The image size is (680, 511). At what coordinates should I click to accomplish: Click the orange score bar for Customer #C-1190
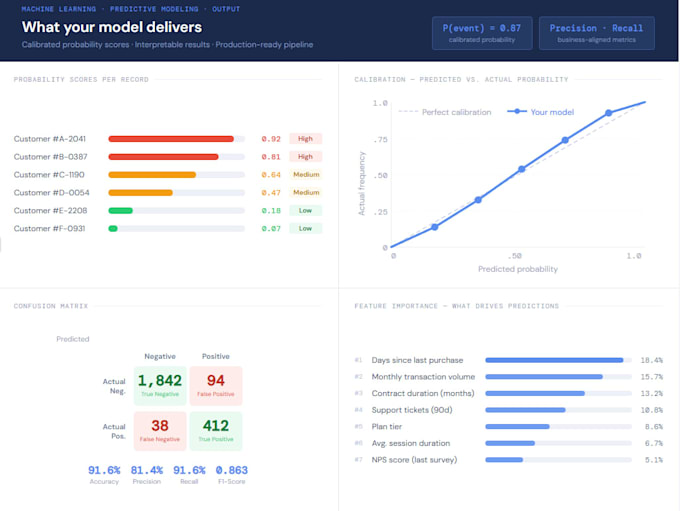coord(152,175)
